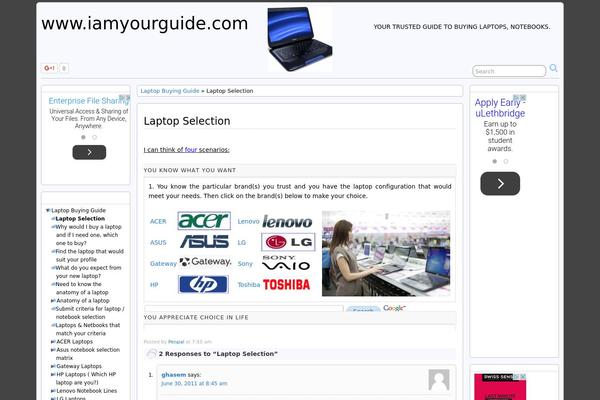Click ghasem's commenter avatar

point(439,380)
